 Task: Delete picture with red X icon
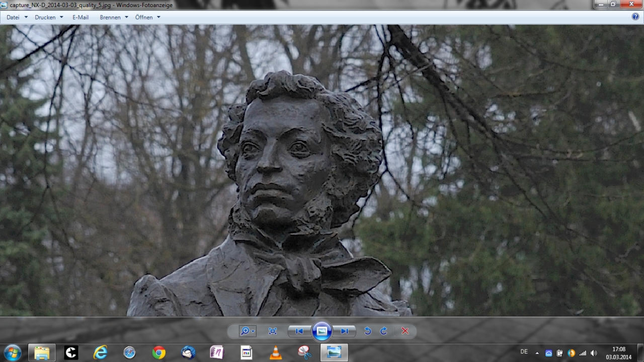405,331
